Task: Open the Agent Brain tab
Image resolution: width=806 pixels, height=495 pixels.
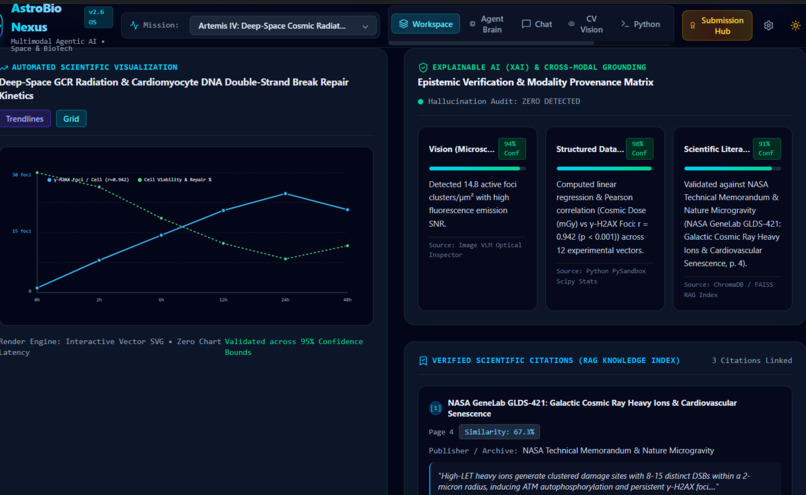Action: (486, 24)
